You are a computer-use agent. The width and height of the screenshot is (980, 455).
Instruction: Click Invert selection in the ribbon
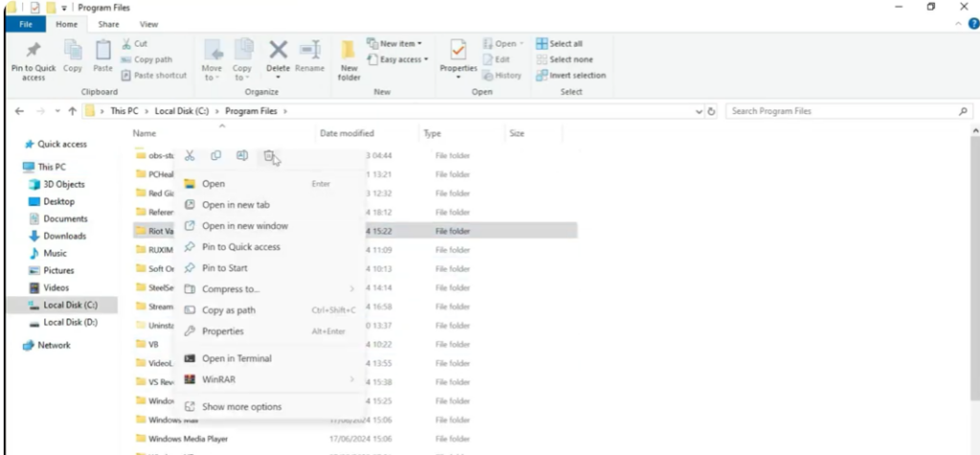[x=570, y=75]
